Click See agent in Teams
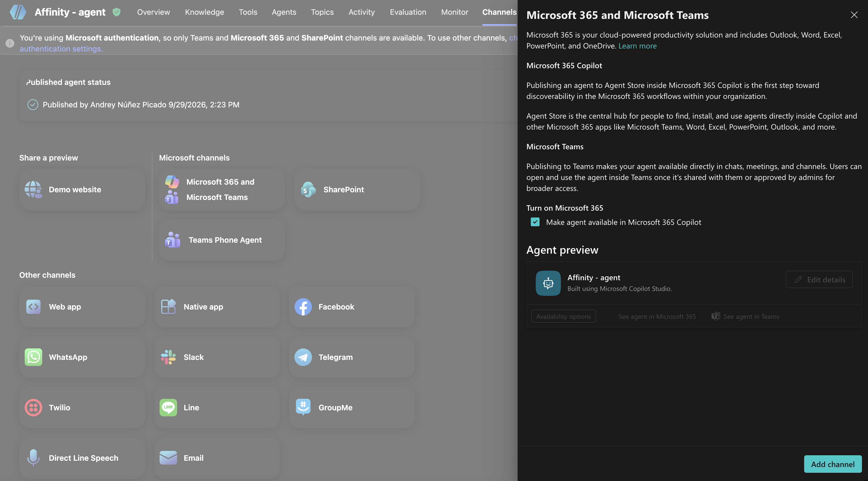 (x=745, y=316)
